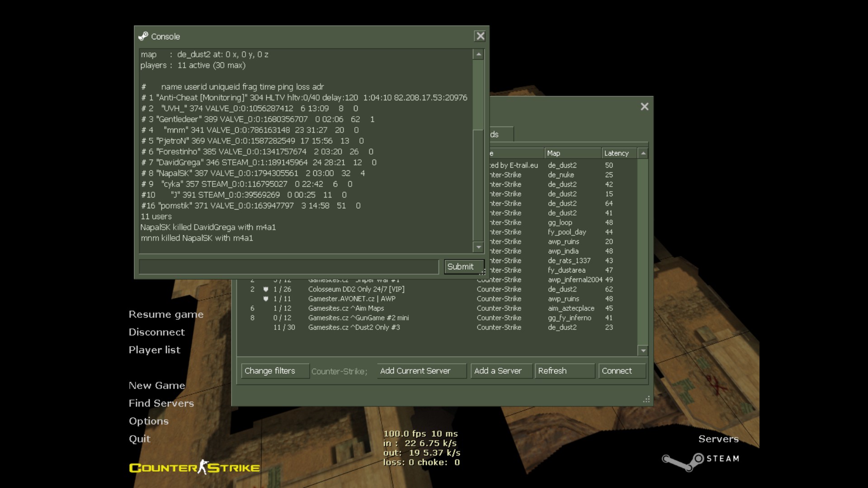
Task: Click the server browser resize grip
Action: coord(646,399)
